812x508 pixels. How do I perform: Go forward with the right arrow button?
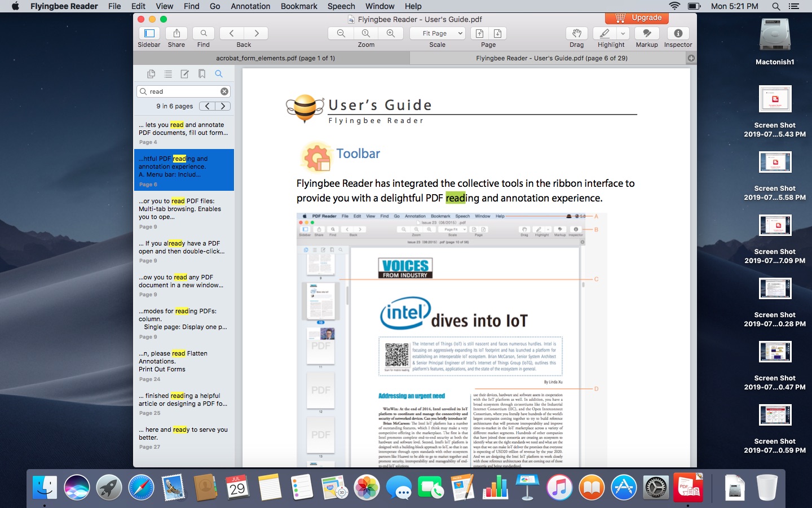[256, 33]
